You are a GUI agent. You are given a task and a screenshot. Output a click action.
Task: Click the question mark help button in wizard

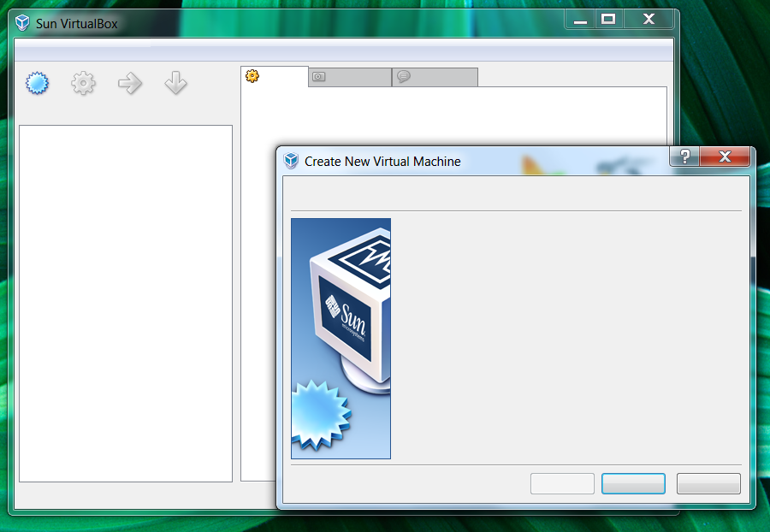click(684, 157)
